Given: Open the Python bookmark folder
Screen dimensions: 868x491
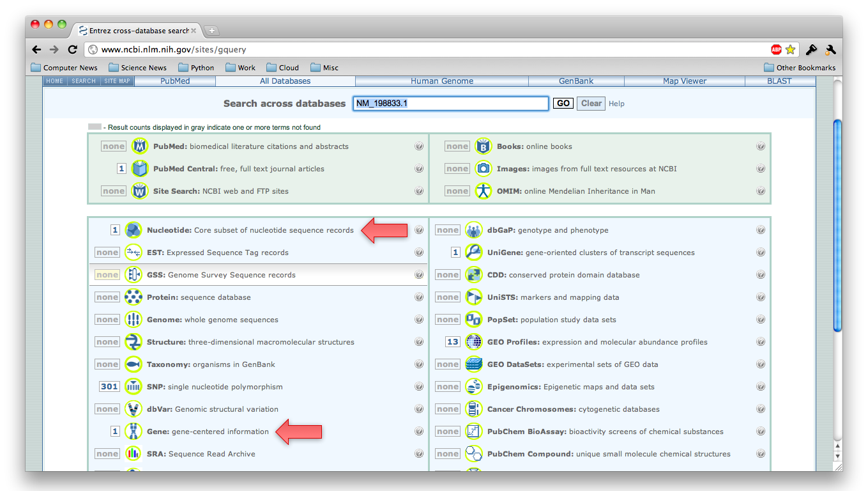Looking at the screenshot, I should click(196, 68).
